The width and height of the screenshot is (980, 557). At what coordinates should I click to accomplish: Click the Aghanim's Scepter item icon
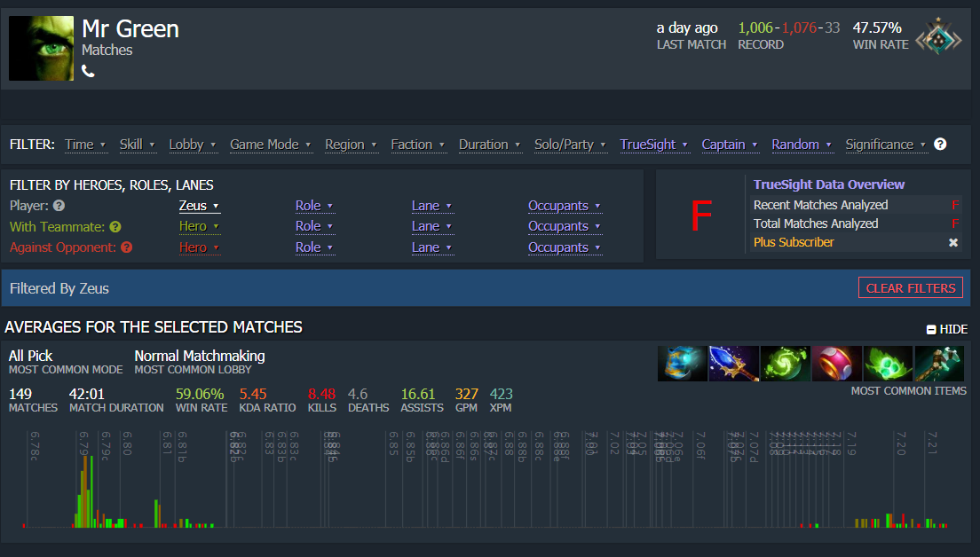[734, 364]
